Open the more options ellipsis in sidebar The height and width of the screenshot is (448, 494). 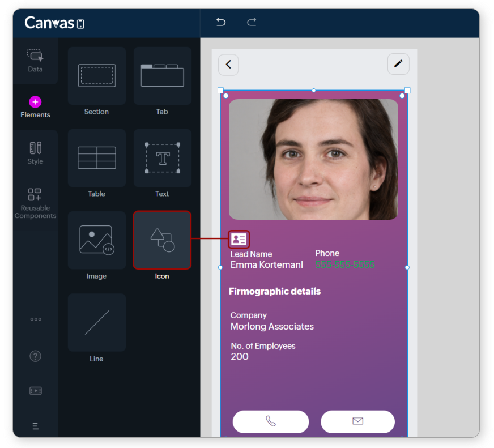[x=36, y=319]
